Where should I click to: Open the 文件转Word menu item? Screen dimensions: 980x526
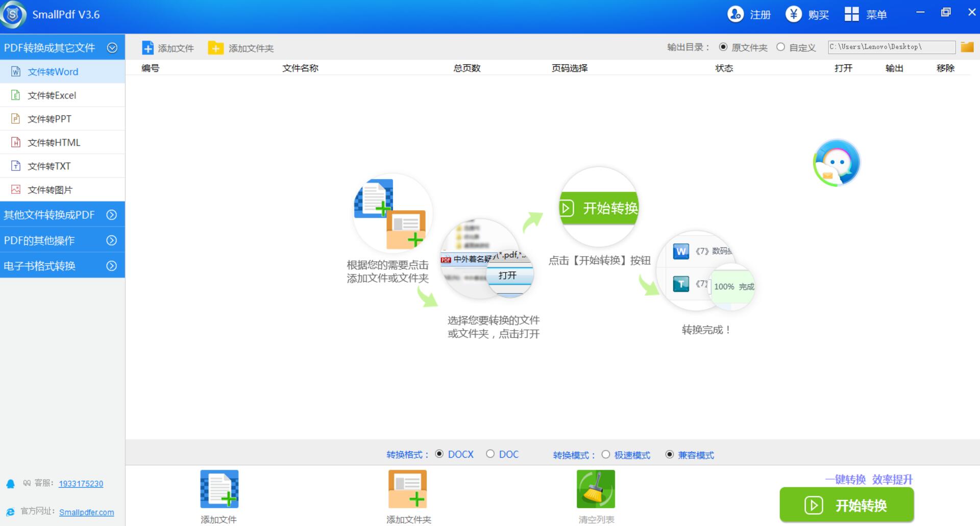point(62,71)
